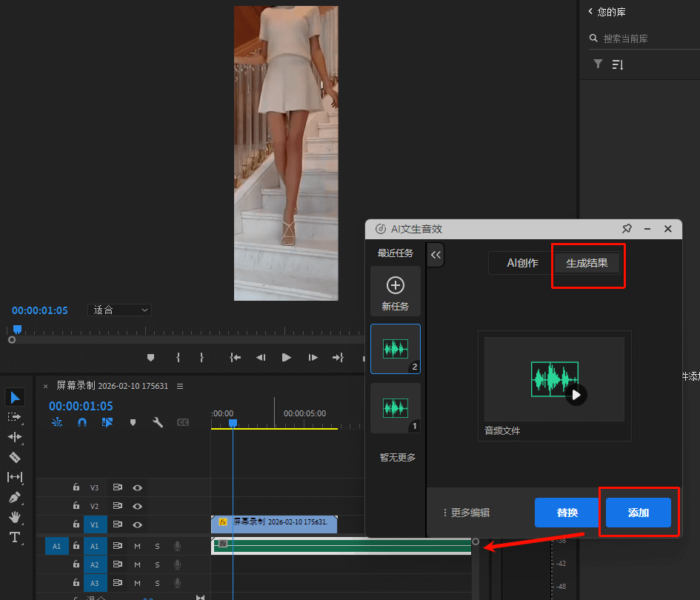Select the Razor tool
Image resolution: width=700 pixels, height=600 pixels.
[15, 457]
